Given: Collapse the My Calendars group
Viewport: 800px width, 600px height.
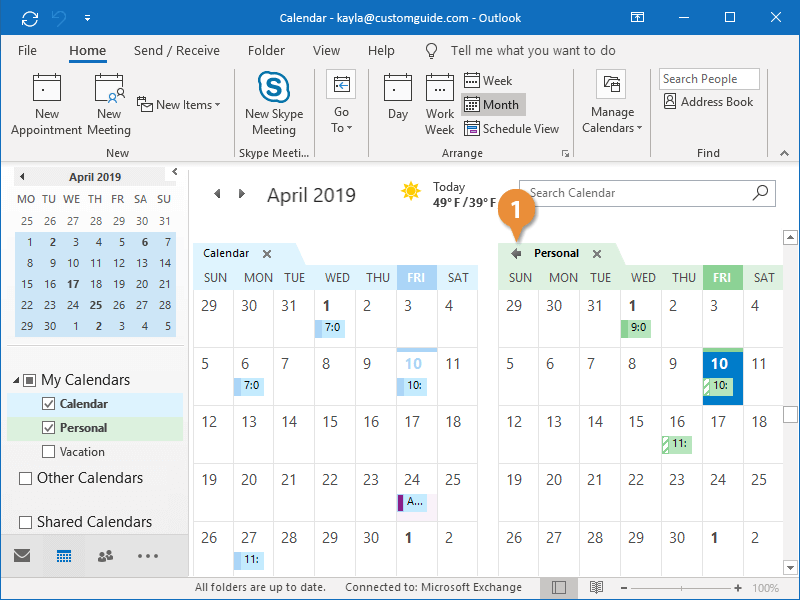Looking at the screenshot, I should [16, 380].
